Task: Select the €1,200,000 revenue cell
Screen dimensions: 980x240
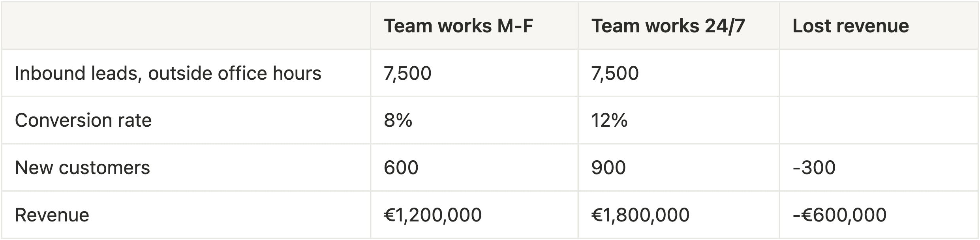Action: pos(474,215)
